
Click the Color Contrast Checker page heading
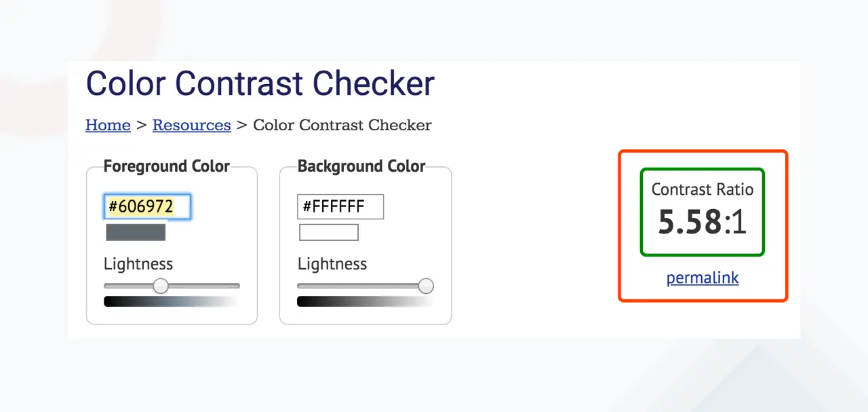(260, 83)
